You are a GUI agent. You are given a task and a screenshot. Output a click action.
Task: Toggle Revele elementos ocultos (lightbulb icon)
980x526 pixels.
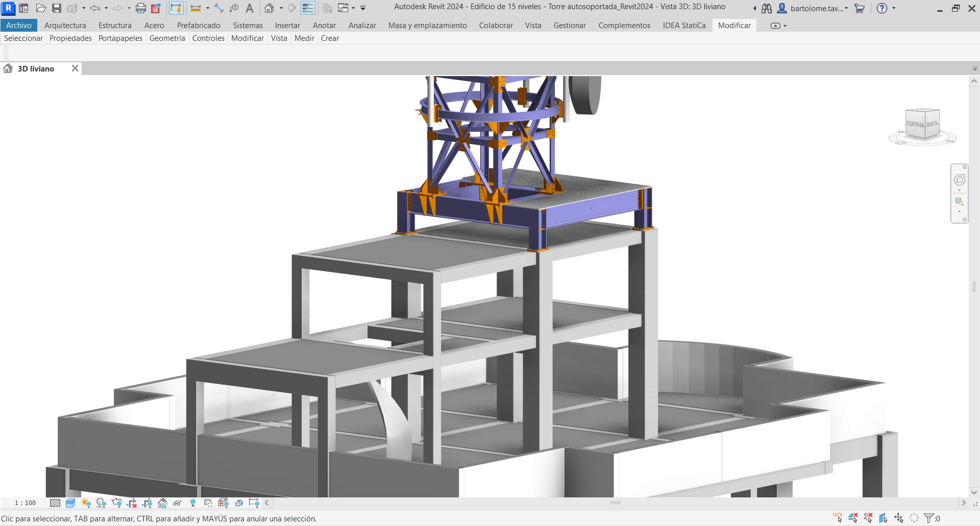pos(193,503)
